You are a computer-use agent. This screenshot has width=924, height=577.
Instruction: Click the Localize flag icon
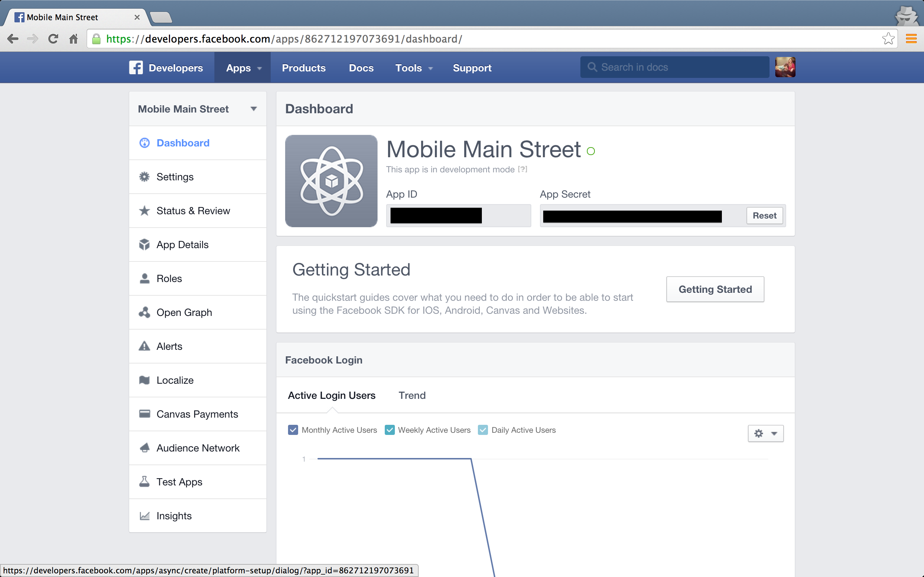pyautogui.click(x=144, y=380)
